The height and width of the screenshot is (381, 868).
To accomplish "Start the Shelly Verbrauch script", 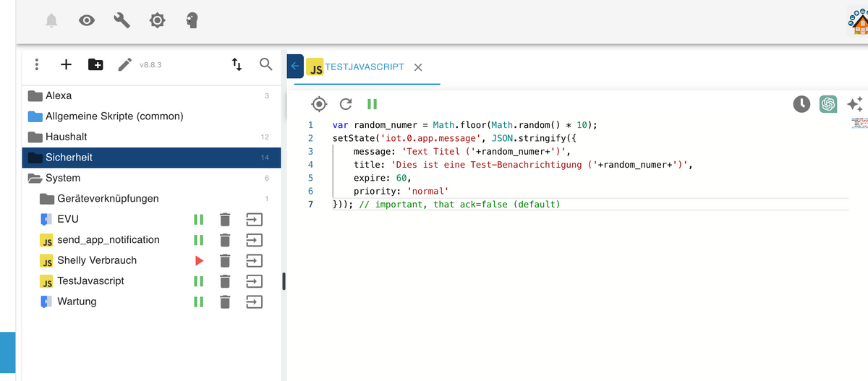I will [199, 260].
